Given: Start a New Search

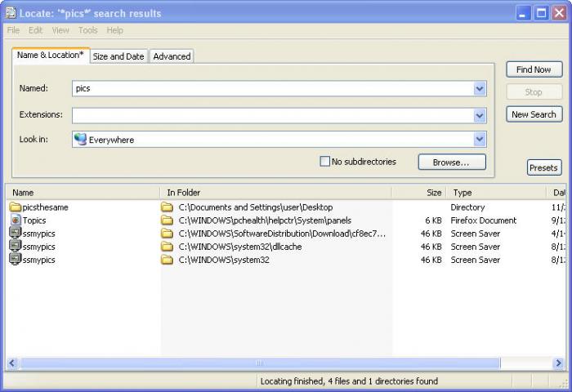Looking at the screenshot, I should point(534,114).
